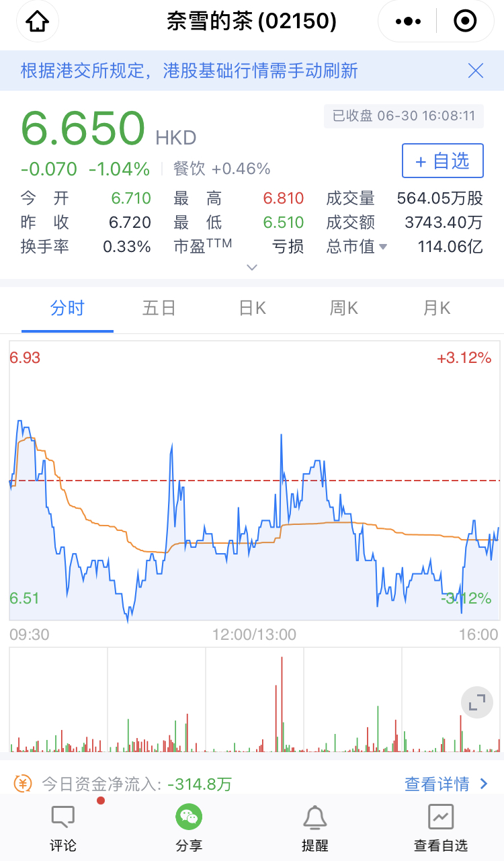Tap the home icon
The height and width of the screenshot is (861, 504).
tap(38, 22)
